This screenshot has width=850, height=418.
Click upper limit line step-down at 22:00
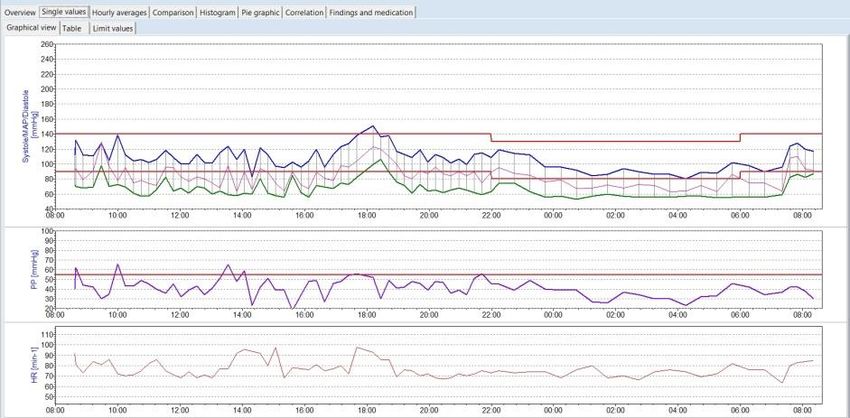(x=491, y=137)
